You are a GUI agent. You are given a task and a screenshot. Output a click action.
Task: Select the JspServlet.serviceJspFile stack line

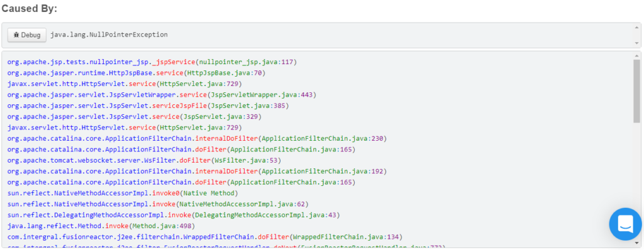(x=148, y=106)
